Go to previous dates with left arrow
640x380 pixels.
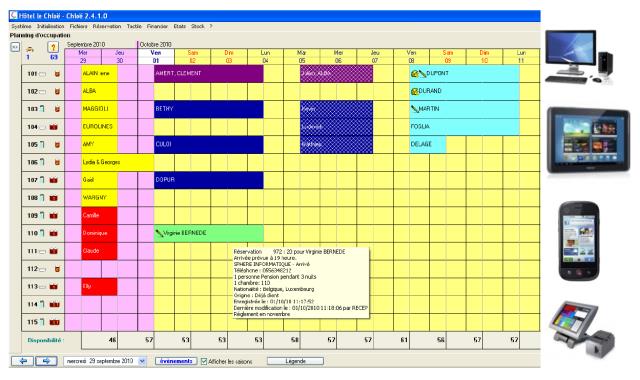[x=23, y=361]
